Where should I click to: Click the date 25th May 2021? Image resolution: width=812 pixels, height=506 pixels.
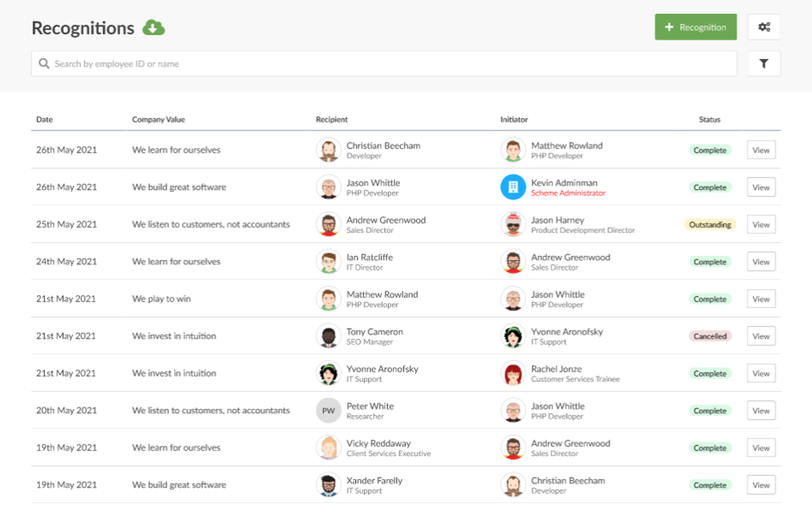66,224
